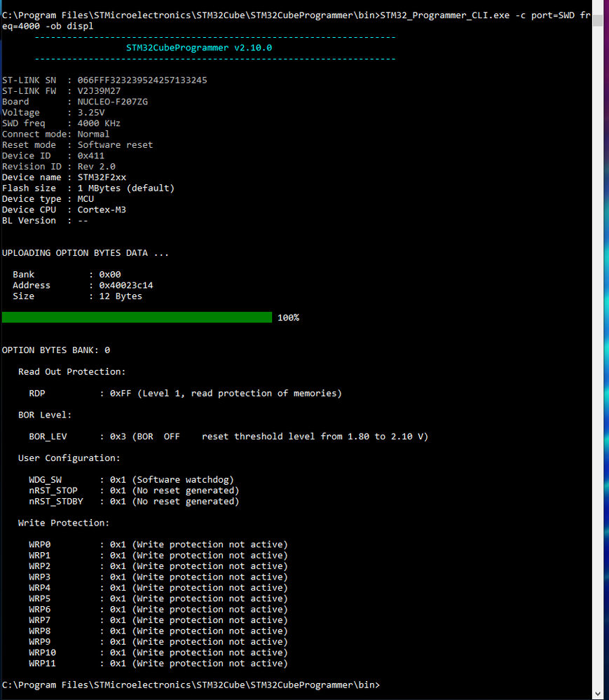The image size is (609, 700).
Task: Click the WRP7 line
Action: (158, 620)
